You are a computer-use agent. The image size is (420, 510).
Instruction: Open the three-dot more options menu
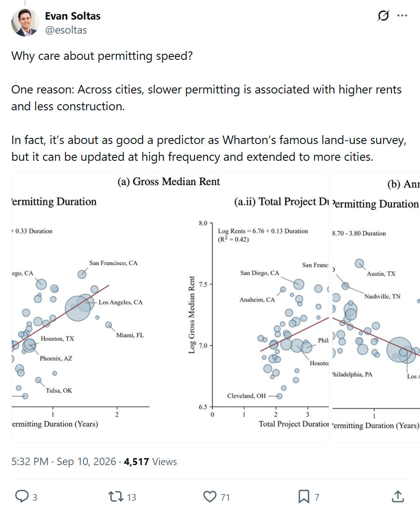(402, 15)
